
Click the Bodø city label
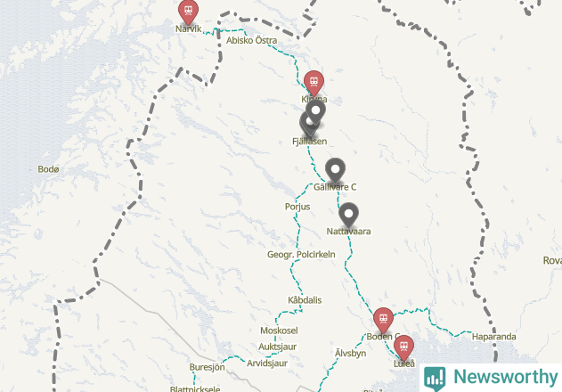click(x=48, y=169)
